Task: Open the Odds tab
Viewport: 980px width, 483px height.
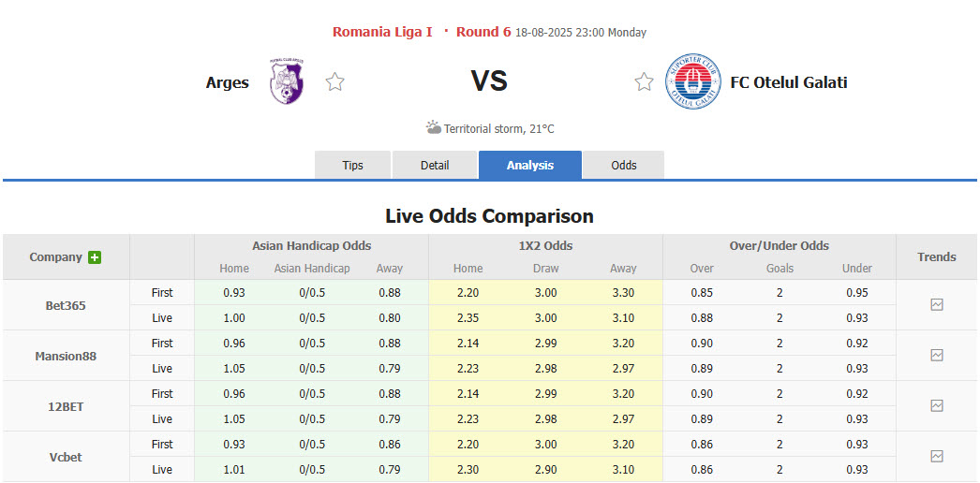Action: [624, 166]
